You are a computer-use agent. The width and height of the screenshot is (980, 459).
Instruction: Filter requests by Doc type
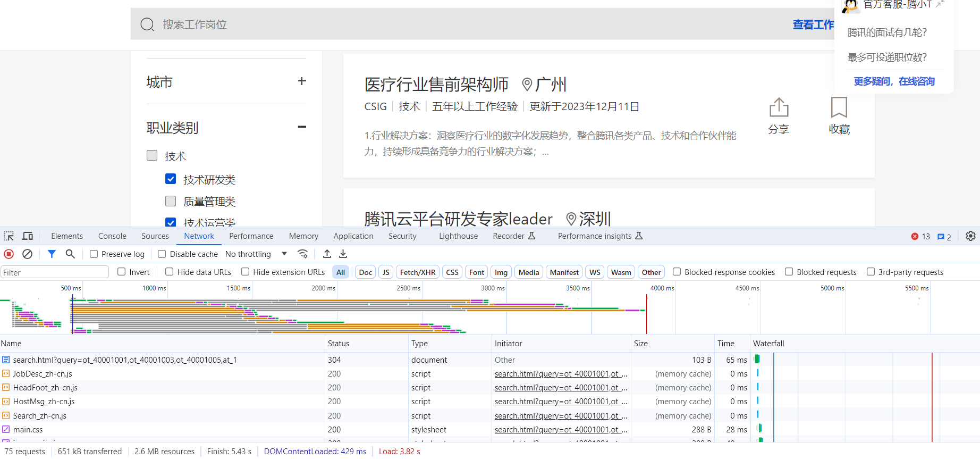[x=366, y=272]
